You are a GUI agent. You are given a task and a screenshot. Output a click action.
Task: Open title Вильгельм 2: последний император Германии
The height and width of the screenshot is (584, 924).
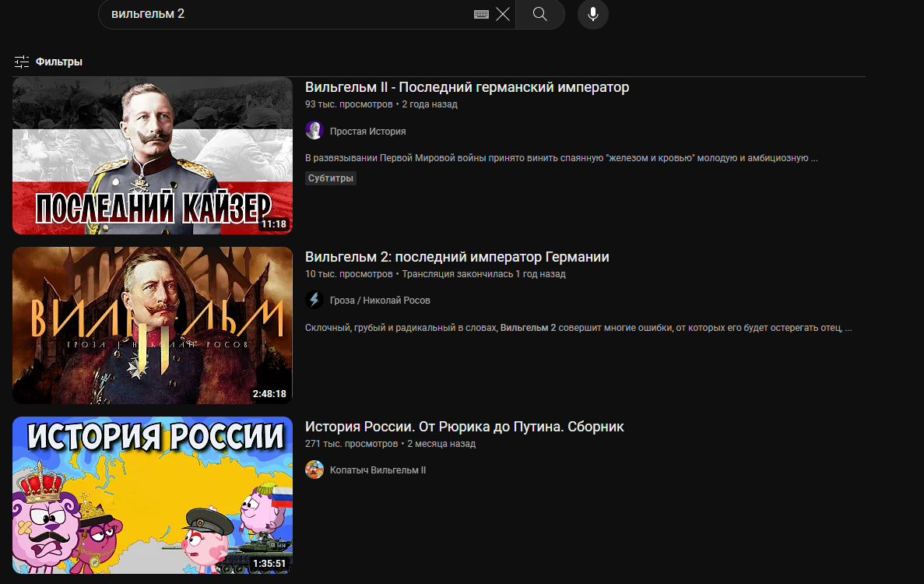[x=457, y=257]
